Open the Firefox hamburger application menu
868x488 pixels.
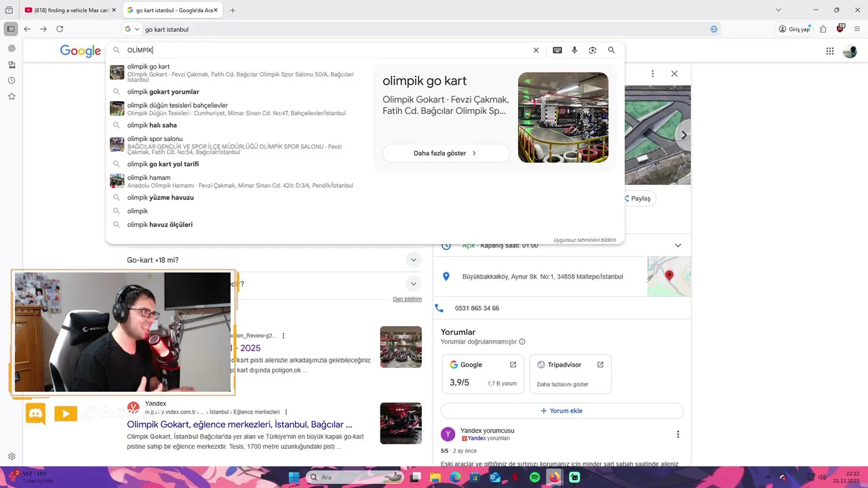coord(857,29)
